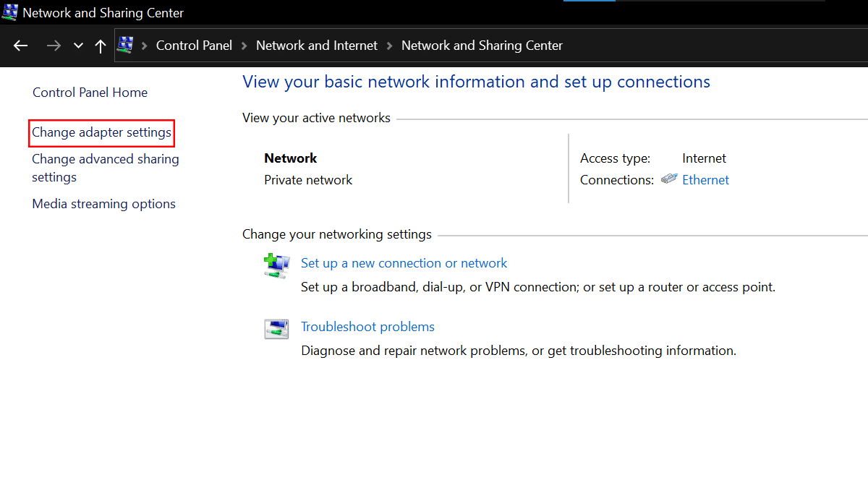868x488 pixels.
Task: Go to Control Panel breadcrumb
Action: pos(194,46)
